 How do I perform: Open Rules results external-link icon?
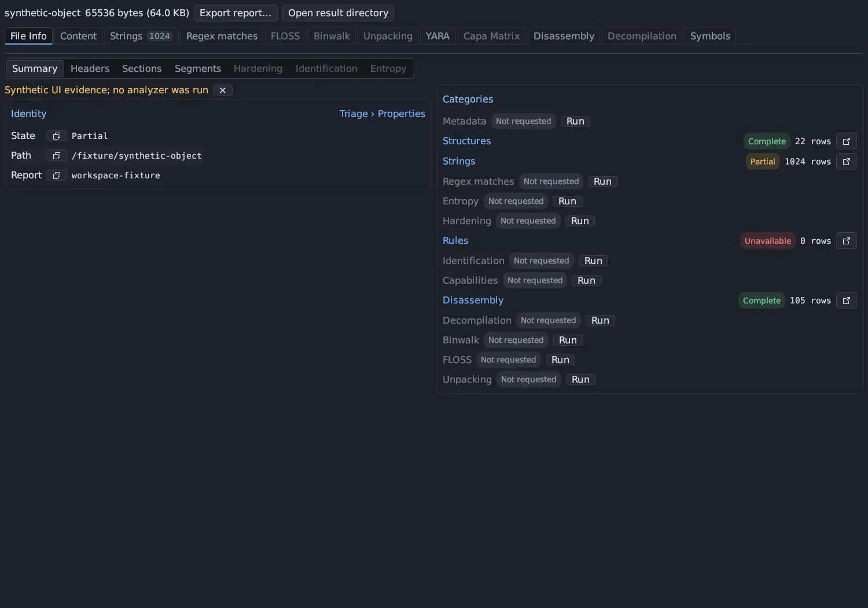point(847,241)
